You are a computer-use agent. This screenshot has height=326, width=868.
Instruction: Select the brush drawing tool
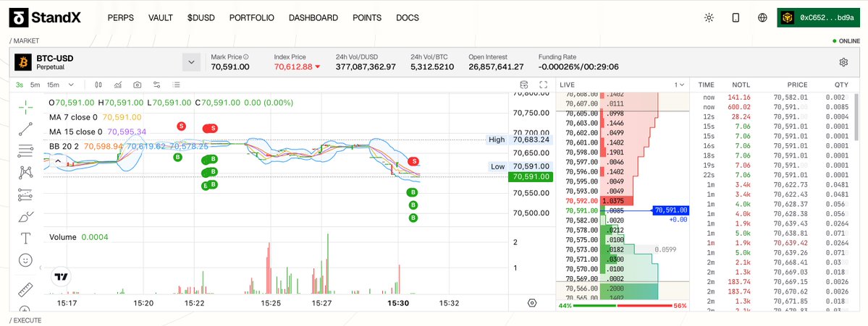click(26, 216)
